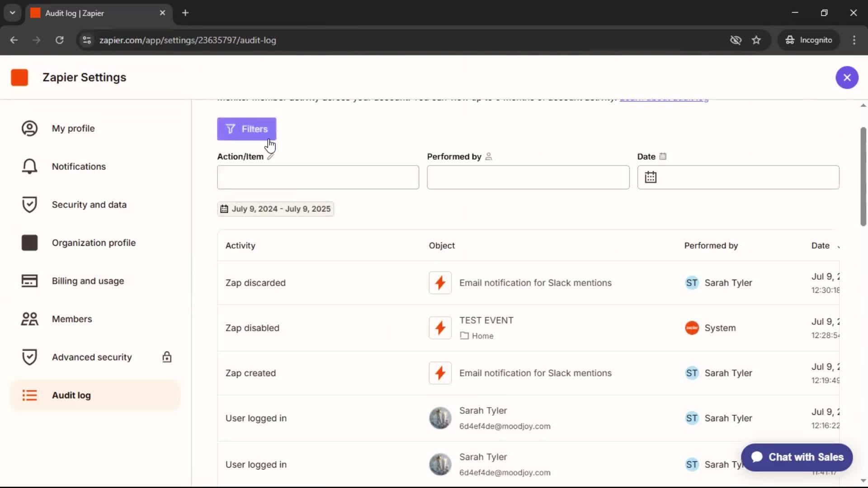Click the Advanced security lock icon

click(167, 357)
